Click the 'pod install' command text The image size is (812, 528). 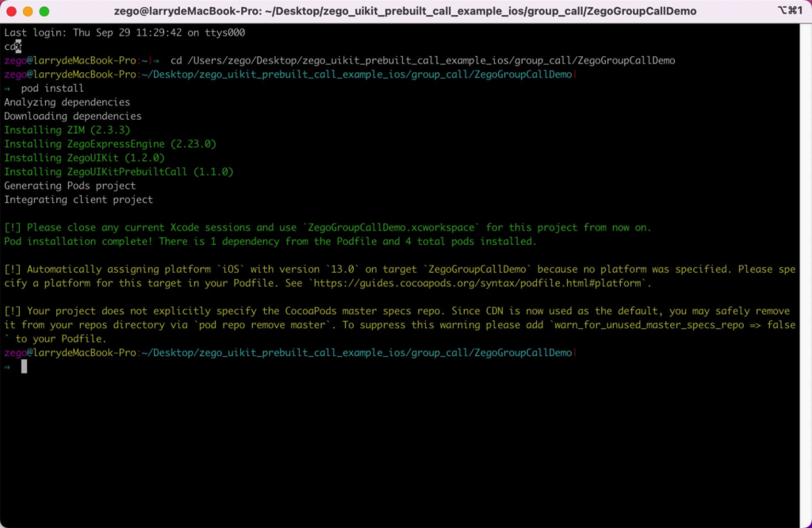(52, 89)
